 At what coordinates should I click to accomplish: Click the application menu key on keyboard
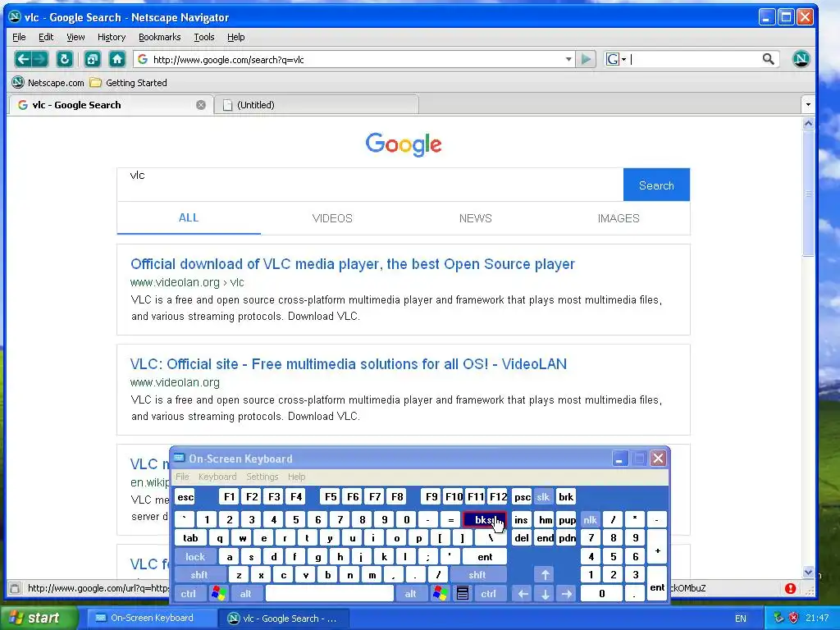coord(463,594)
